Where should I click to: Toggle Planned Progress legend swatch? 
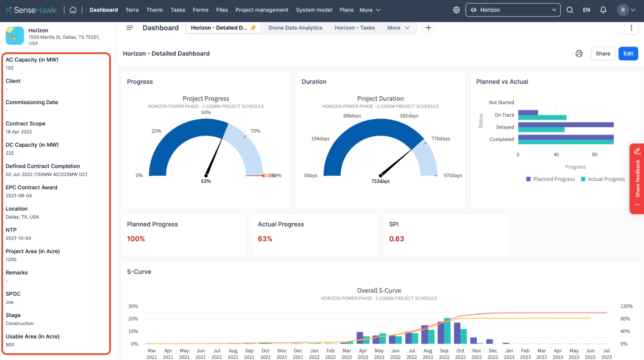click(529, 179)
